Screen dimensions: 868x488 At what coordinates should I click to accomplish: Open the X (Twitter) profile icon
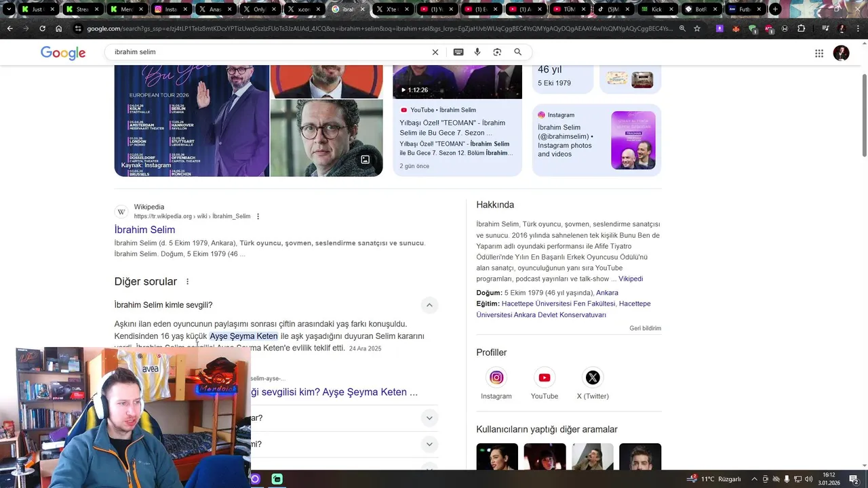[x=593, y=378]
